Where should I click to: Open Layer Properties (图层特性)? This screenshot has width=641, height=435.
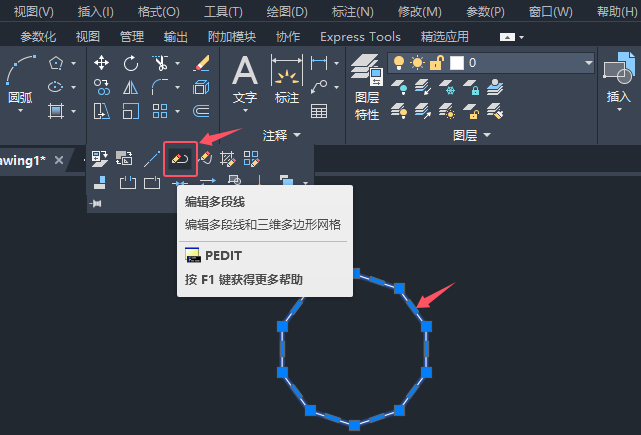pos(367,87)
